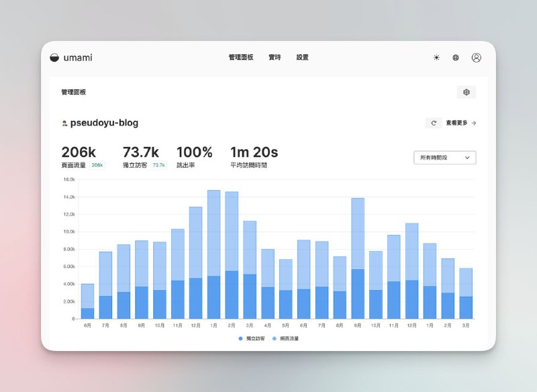Screen dimensions: 537x392
Task: Open the user profile icon
Action: pyautogui.click(x=476, y=58)
